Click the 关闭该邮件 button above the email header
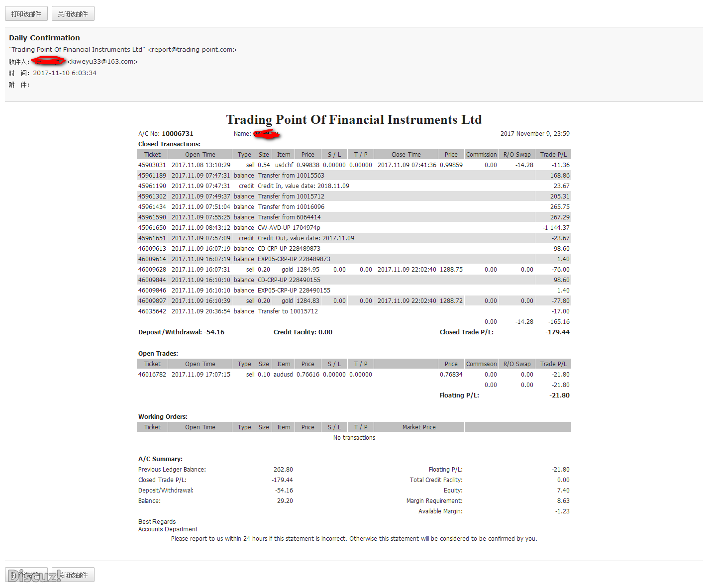This screenshot has height=588, width=708. coord(73,14)
